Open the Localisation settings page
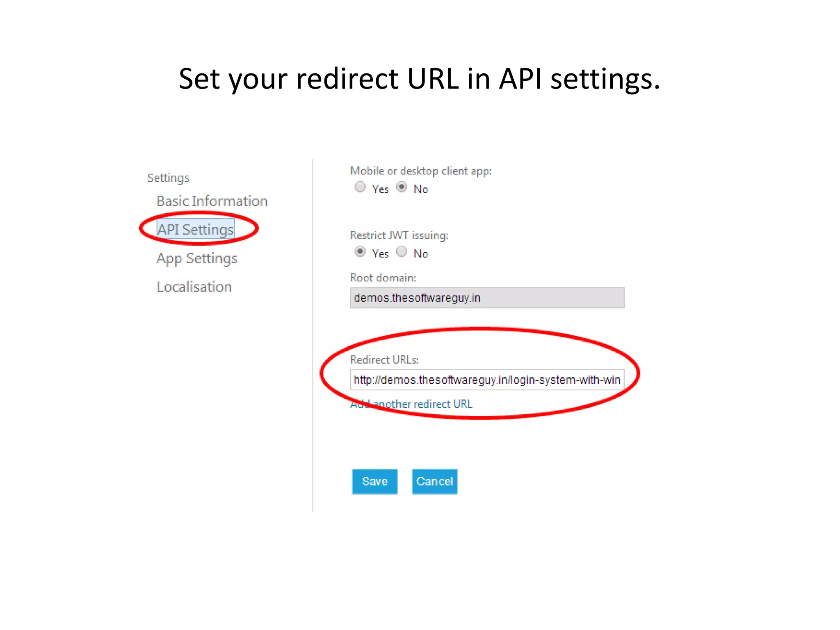Viewport: 840px width, 630px height. [194, 287]
